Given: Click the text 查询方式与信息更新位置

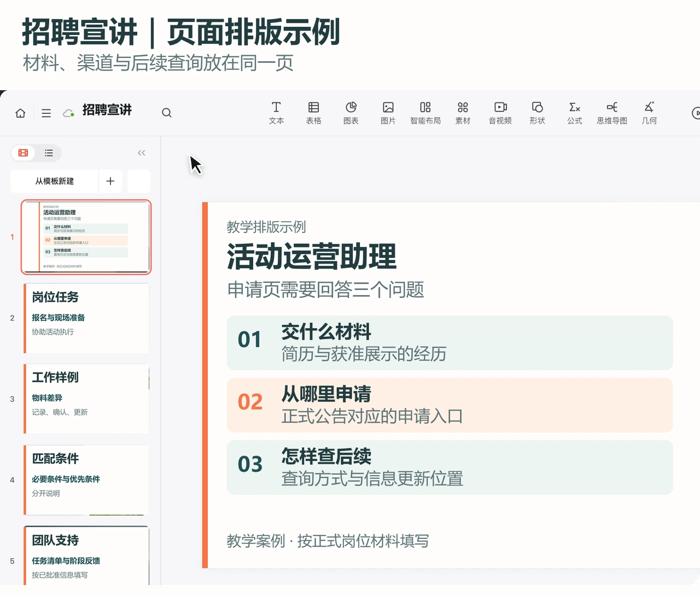Looking at the screenshot, I should (x=372, y=479).
